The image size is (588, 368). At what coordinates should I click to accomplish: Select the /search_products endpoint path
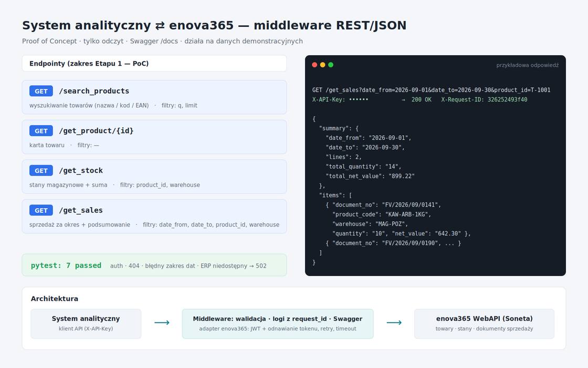click(x=94, y=91)
